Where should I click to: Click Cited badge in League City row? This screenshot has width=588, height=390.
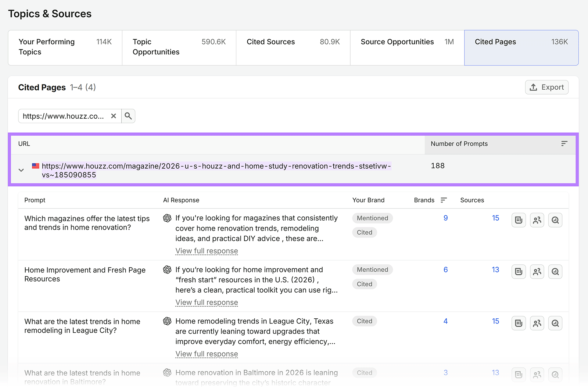point(365,321)
